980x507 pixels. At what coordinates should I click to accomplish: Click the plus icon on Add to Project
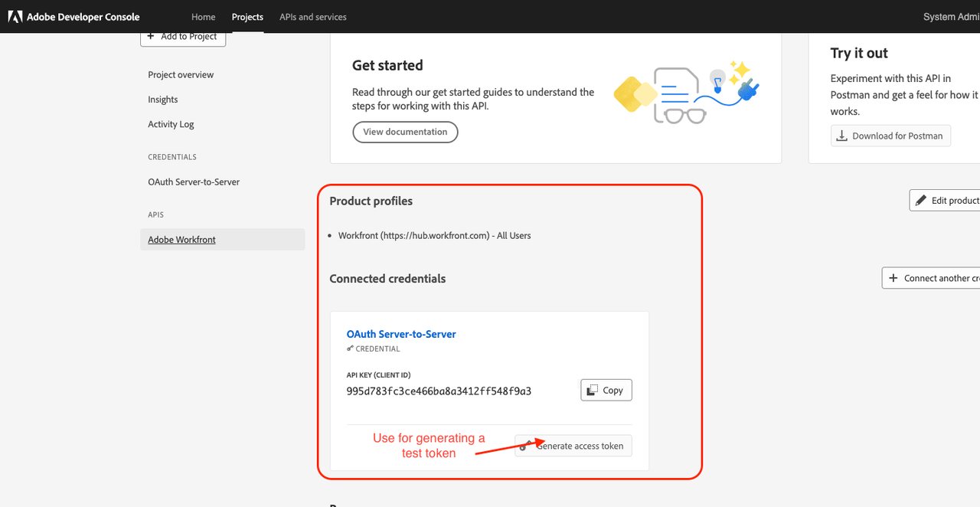point(152,36)
